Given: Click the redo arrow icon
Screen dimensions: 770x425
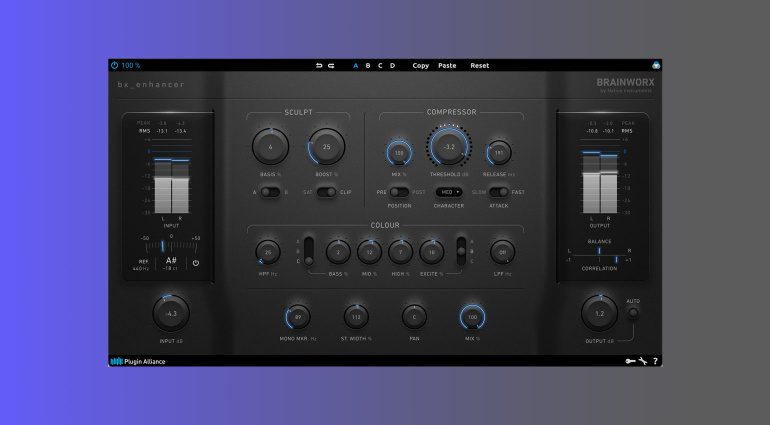Looking at the screenshot, I should [x=331, y=66].
